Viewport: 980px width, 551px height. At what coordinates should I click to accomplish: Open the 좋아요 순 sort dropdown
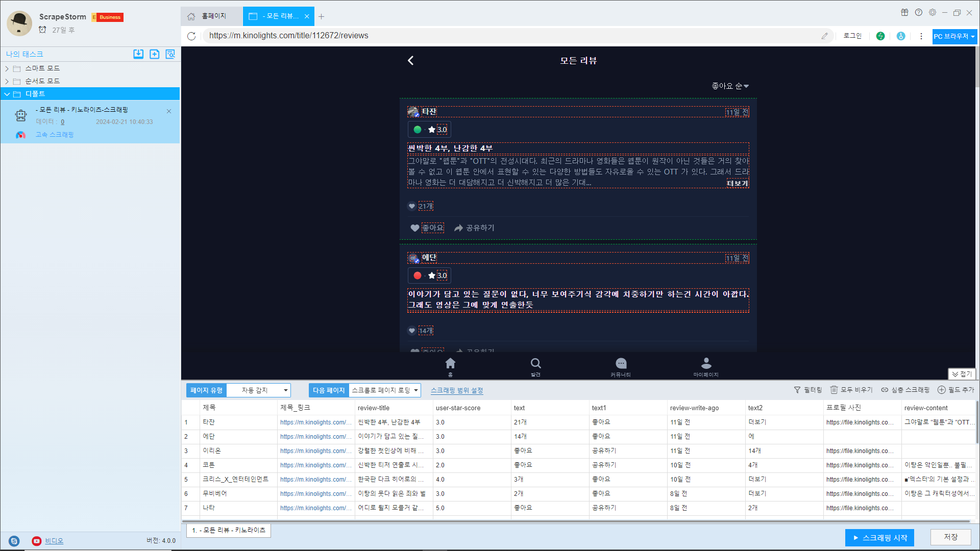(730, 86)
